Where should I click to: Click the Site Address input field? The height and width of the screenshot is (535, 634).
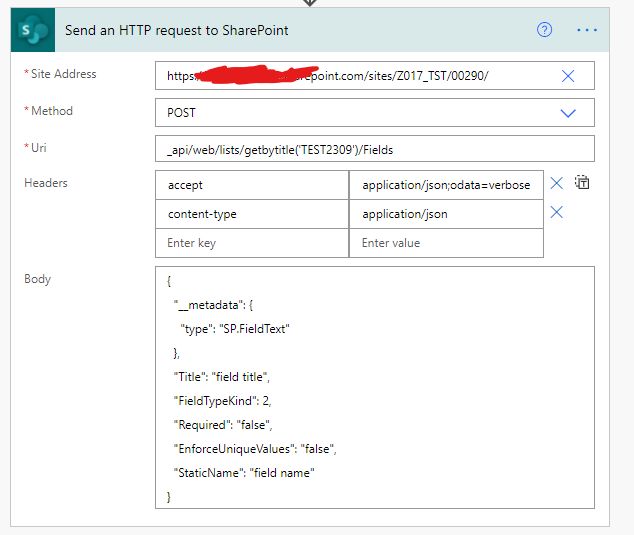click(x=374, y=76)
